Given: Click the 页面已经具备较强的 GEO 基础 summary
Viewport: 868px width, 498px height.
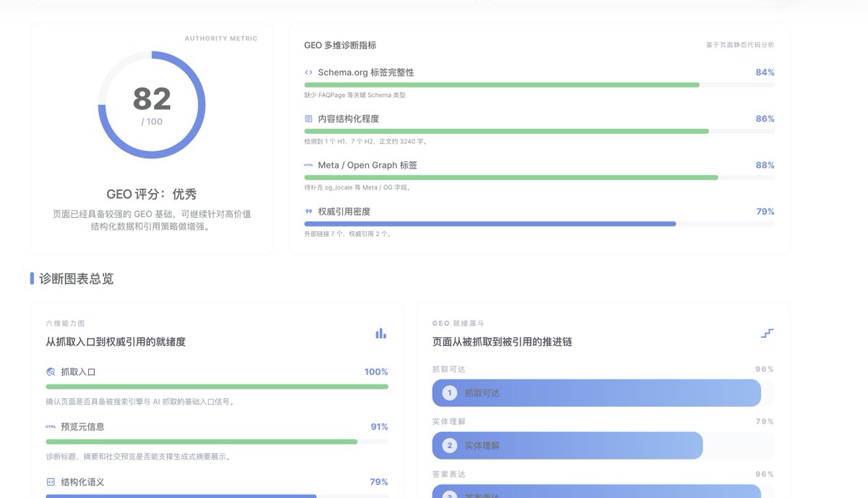Looking at the screenshot, I should pyautogui.click(x=152, y=220).
